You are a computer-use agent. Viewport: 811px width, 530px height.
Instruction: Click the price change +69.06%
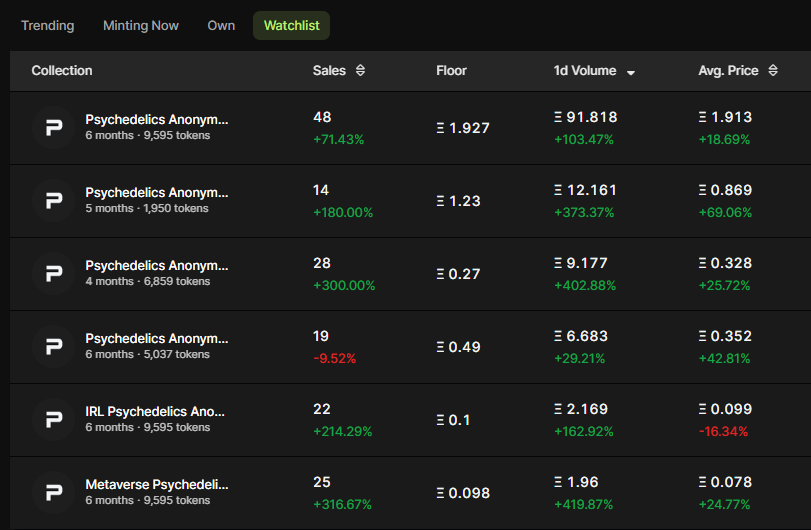click(x=725, y=213)
